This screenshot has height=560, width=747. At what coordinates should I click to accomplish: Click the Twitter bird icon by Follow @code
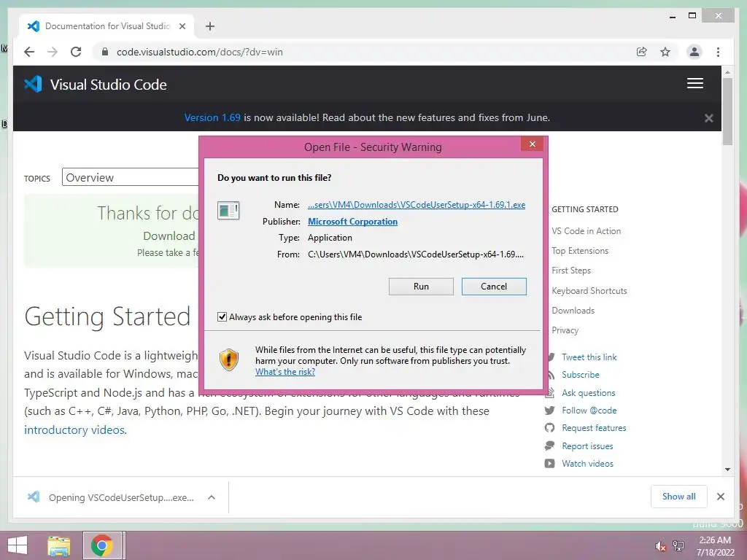pyautogui.click(x=549, y=410)
